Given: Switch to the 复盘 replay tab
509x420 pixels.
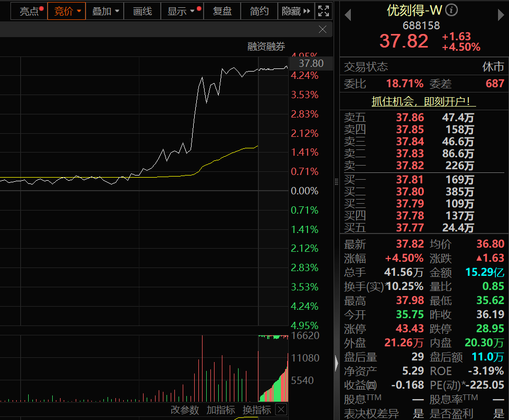Looking at the screenshot, I should pyautogui.click(x=222, y=11).
